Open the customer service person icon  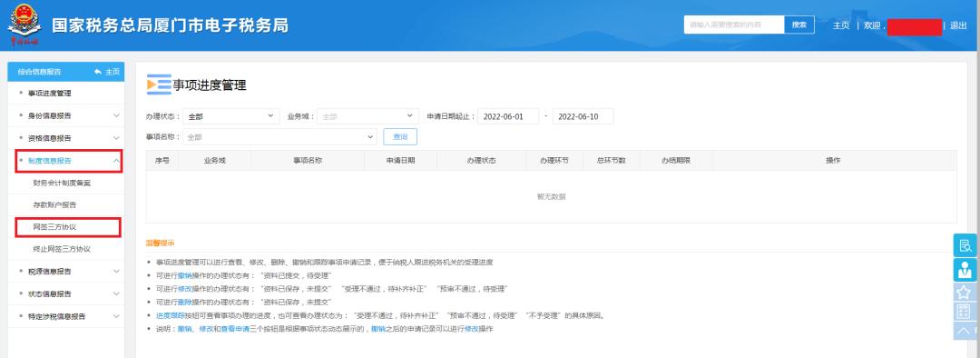coord(965,270)
